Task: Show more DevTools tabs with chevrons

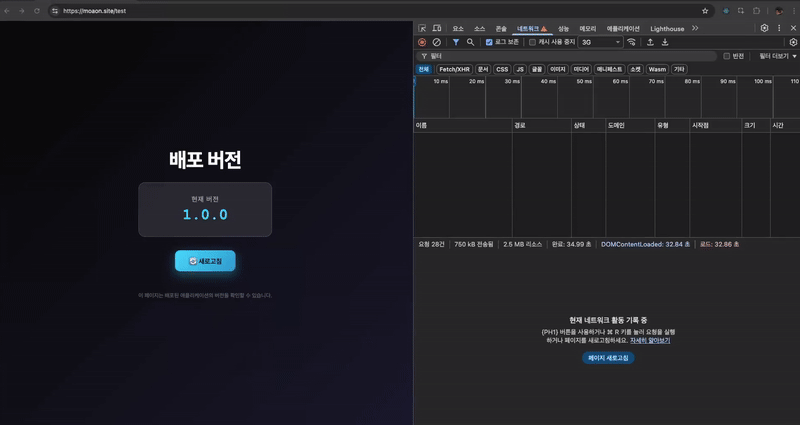Action: 695,29
